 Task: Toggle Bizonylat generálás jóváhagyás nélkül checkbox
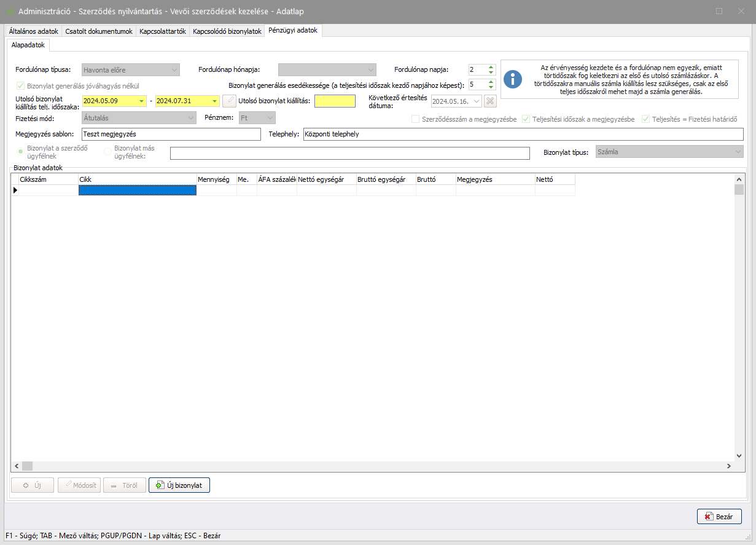20,86
